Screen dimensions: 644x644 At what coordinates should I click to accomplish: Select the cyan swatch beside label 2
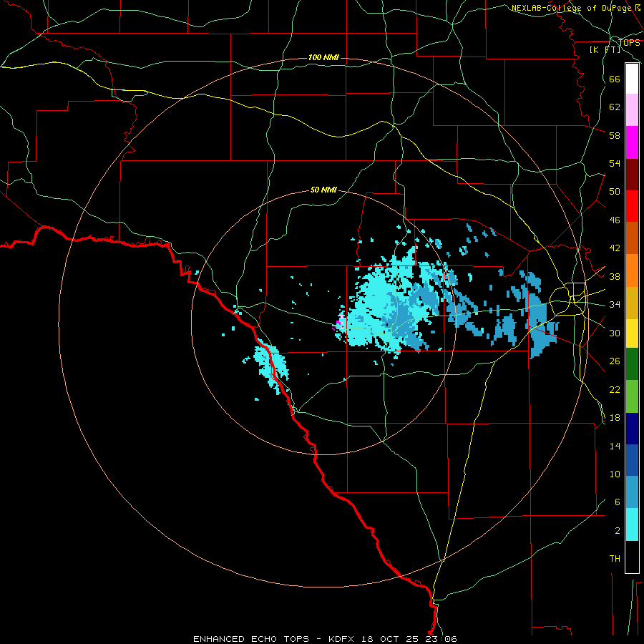pyautogui.click(x=632, y=525)
